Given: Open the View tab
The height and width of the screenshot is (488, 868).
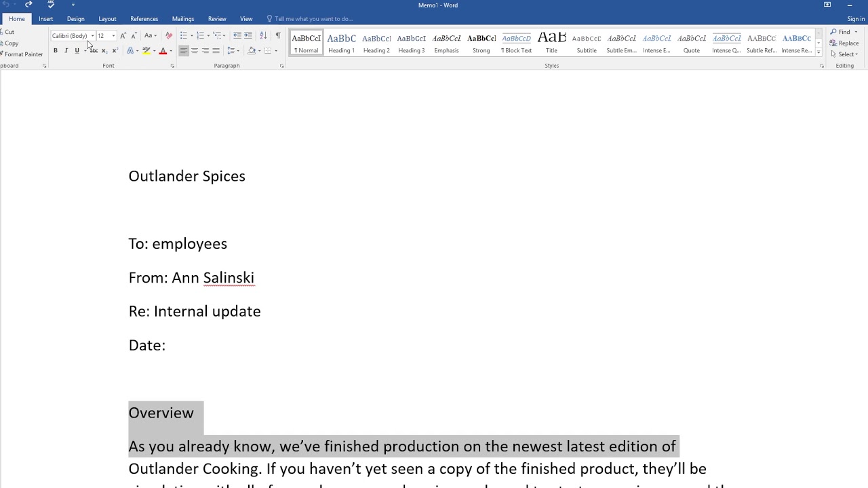Looking at the screenshot, I should pos(246,19).
